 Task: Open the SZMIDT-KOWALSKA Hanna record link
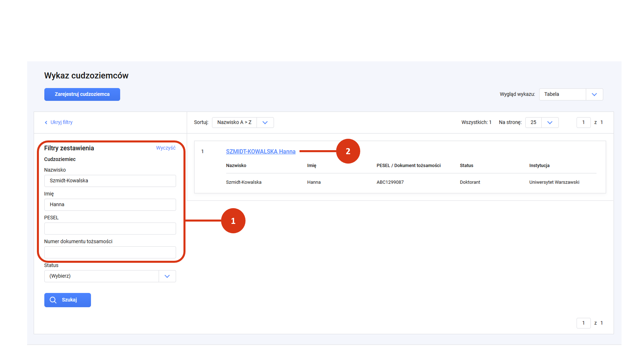coord(261,152)
